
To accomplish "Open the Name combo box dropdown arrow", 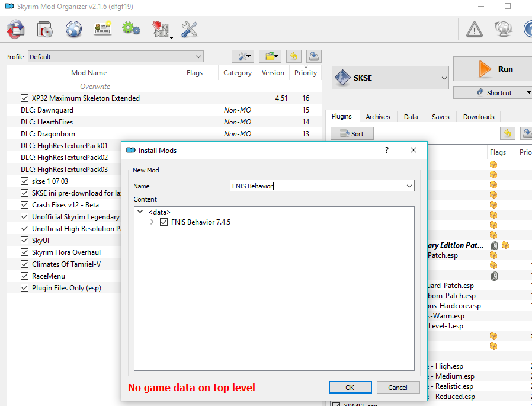I will (x=409, y=186).
